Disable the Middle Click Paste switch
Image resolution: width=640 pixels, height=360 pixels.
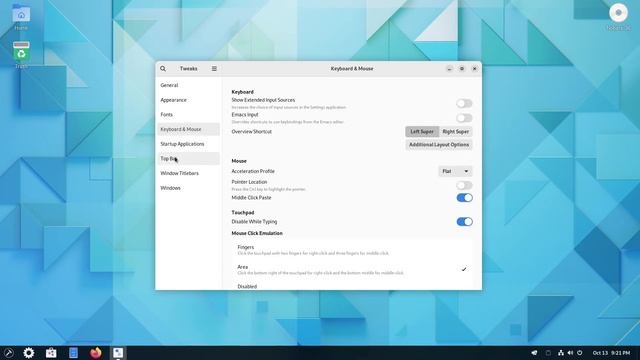[464, 198]
